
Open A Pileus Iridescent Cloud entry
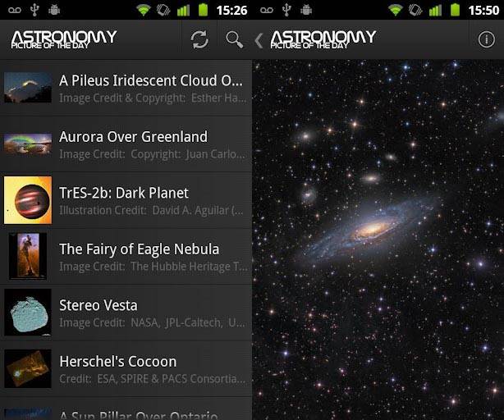pos(126,88)
